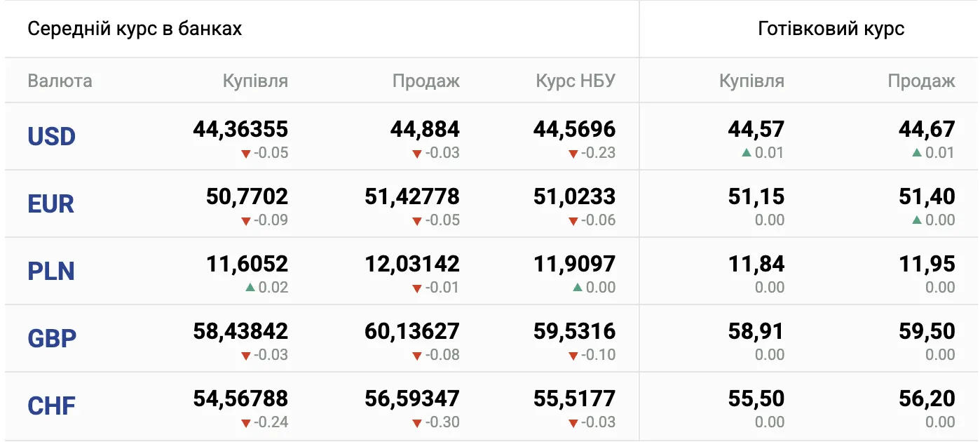
Task: Click green arrow under EUR cash sell 51,40
Action: 917,220
